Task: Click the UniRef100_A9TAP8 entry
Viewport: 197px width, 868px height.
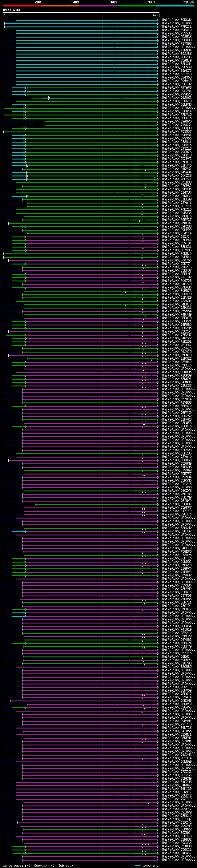Action: pyautogui.click(x=177, y=88)
